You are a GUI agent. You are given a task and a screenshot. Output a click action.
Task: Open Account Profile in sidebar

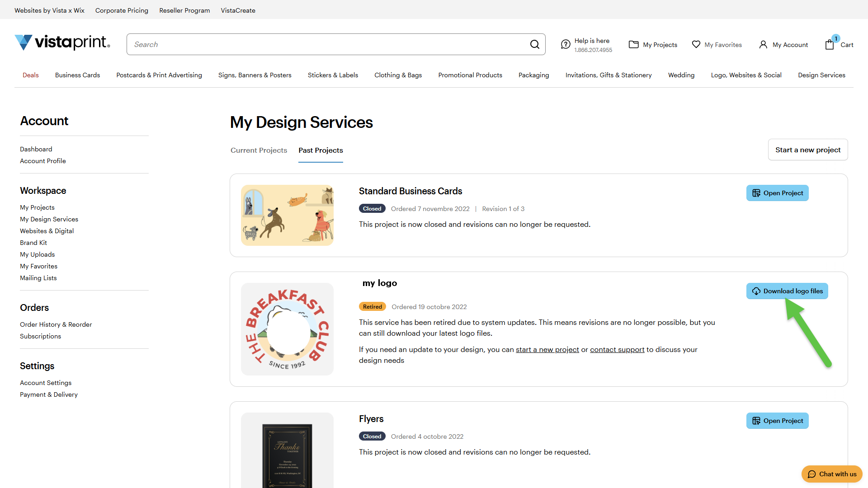point(43,161)
